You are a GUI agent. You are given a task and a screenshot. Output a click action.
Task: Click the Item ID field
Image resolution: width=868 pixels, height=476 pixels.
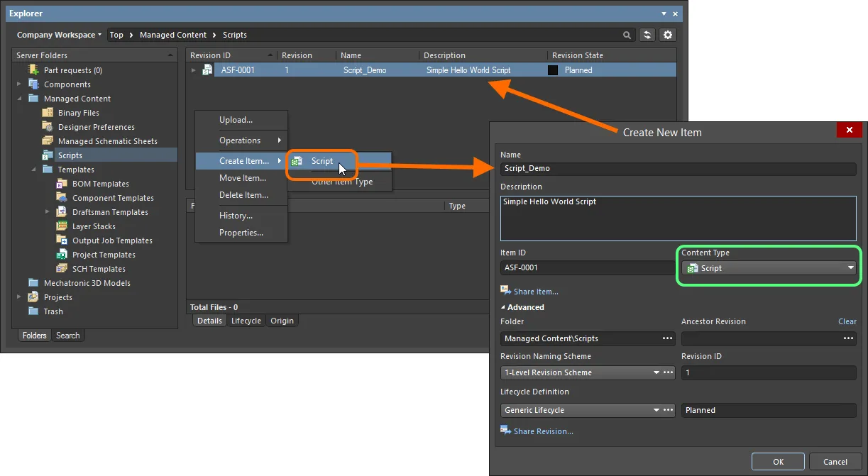point(588,268)
